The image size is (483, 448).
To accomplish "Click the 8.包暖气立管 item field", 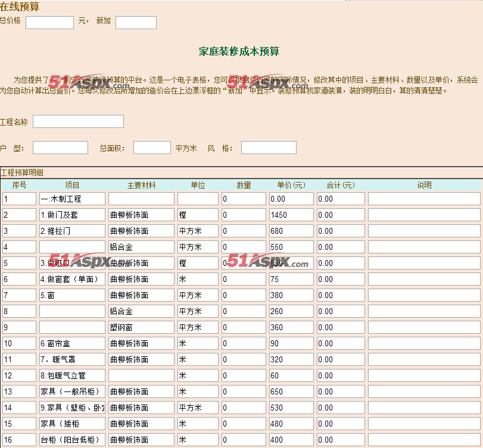I will coord(72,375).
